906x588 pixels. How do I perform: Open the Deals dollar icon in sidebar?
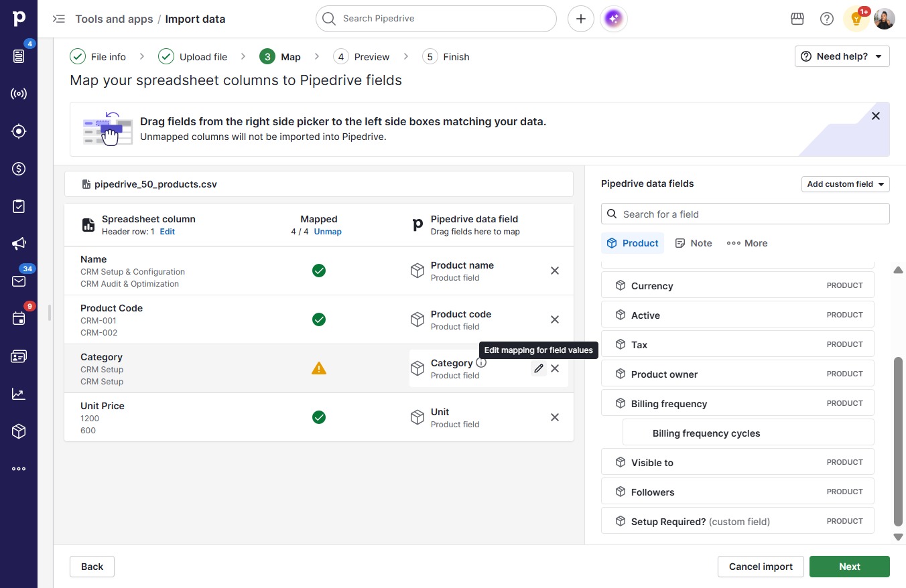coord(19,169)
